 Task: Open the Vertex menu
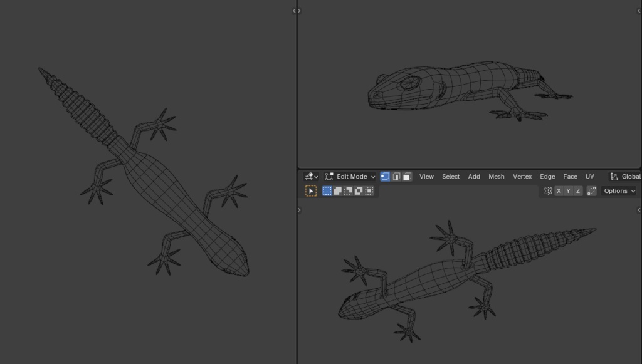(x=522, y=177)
